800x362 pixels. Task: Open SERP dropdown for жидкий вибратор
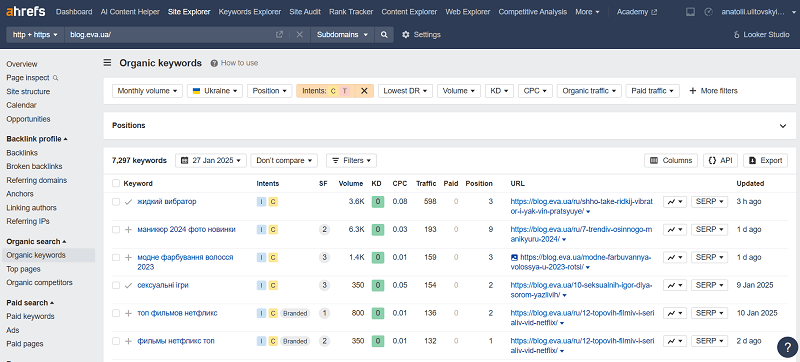coord(710,201)
